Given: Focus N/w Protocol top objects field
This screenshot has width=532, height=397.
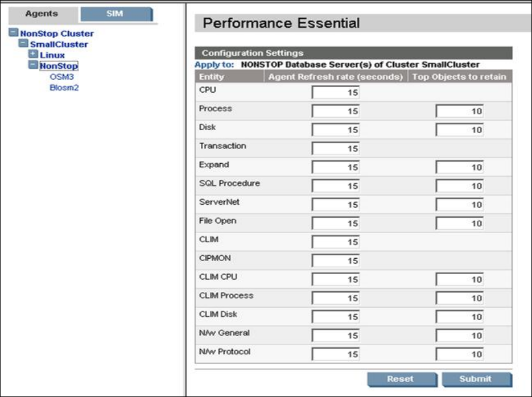Looking at the screenshot, I should click(460, 354).
